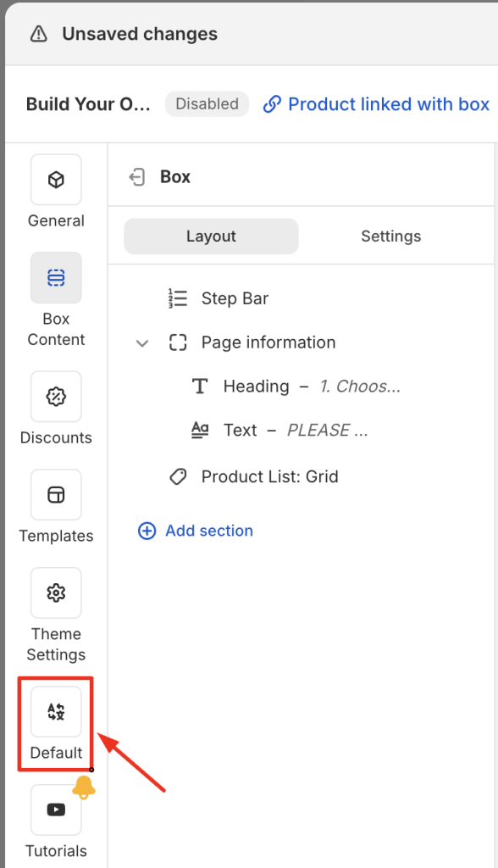Open Theme Settings gear icon
The height and width of the screenshot is (868, 498).
[56, 593]
